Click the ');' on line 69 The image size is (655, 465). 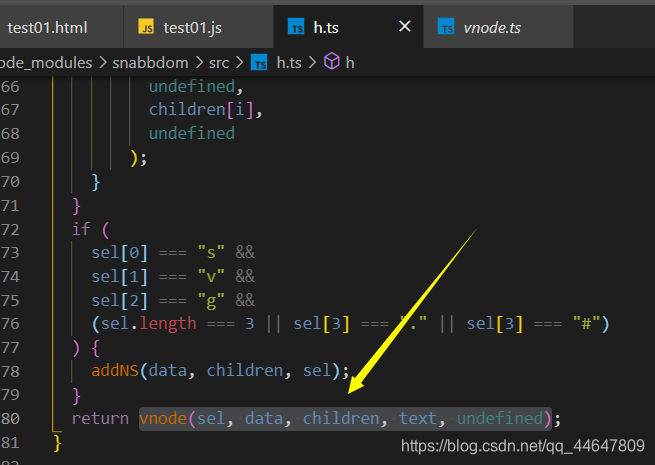139,158
